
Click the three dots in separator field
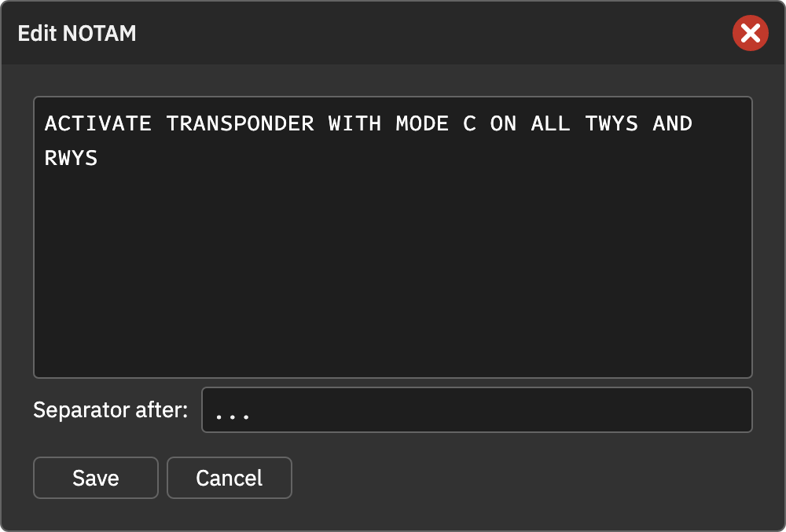point(232,416)
